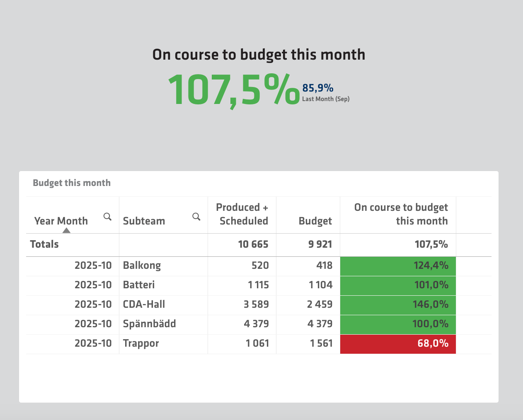523x420 pixels.
Task: Select the Batteri subteam cell
Action: 139,285
